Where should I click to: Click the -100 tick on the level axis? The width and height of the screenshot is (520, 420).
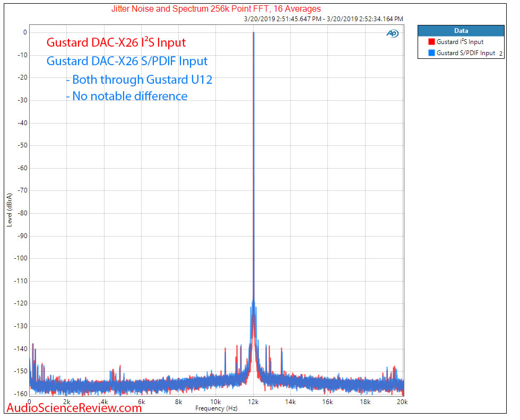(20, 258)
